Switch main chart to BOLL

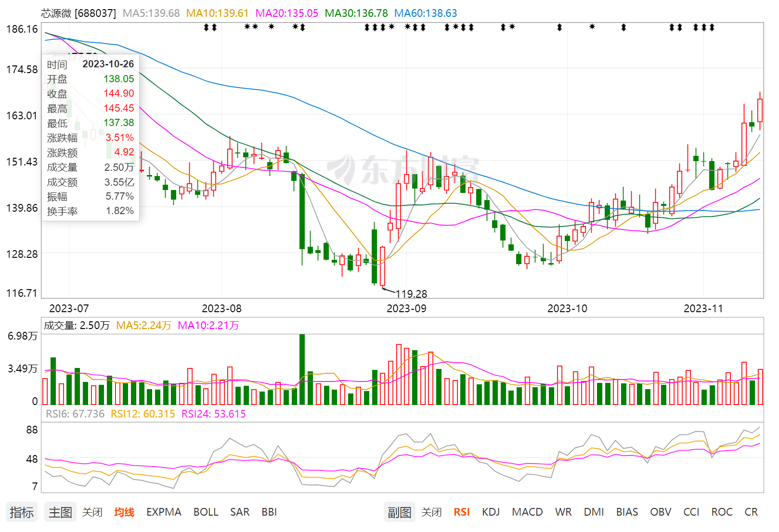(206, 512)
